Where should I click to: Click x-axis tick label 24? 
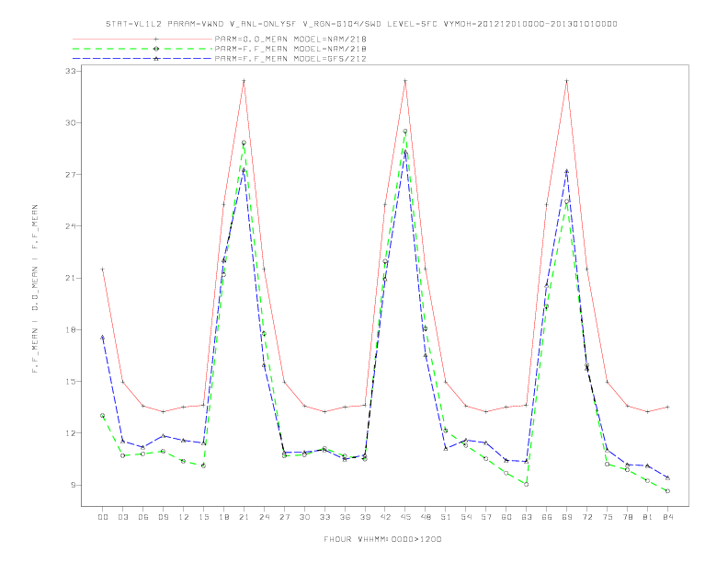(264, 517)
